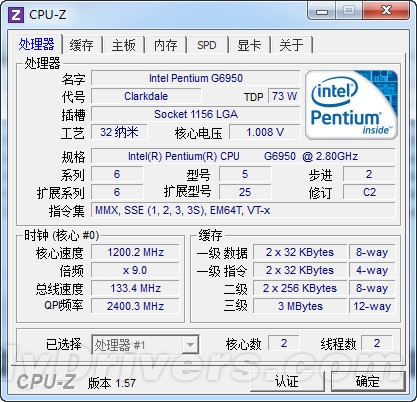Screen dimensions: 417x402
Task: Click the code name value Clarkdale
Action: [x=146, y=96]
